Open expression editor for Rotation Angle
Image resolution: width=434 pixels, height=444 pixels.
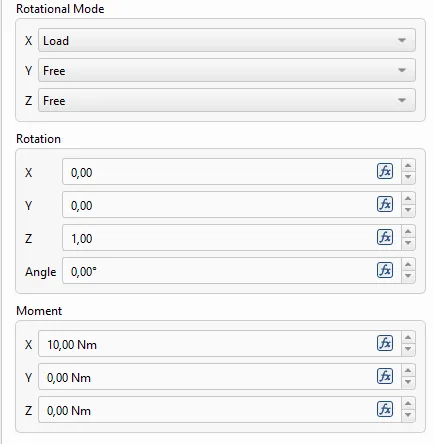(385, 270)
